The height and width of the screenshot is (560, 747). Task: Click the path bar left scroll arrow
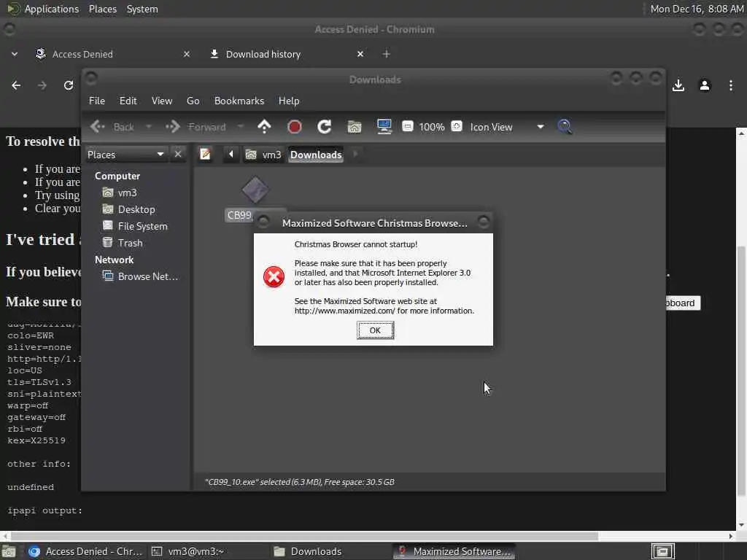pyautogui.click(x=231, y=155)
